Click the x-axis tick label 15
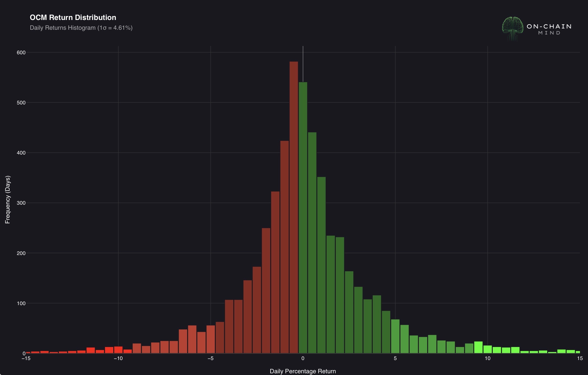 (x=580, y=359)
